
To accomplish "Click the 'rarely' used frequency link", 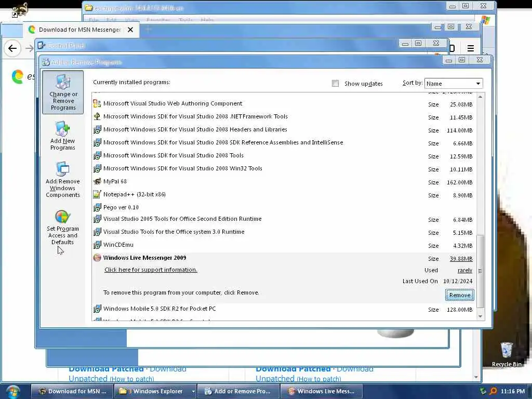I will click(465, 270).
